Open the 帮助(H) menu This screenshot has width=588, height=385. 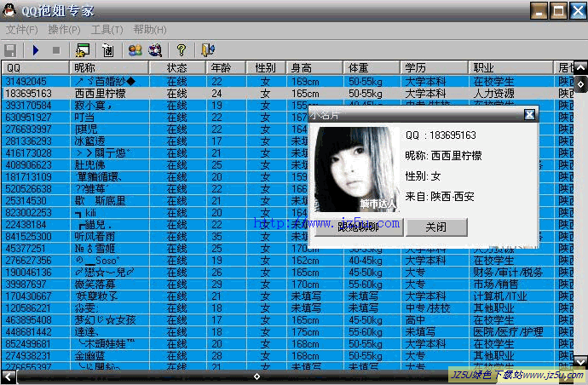150,30
